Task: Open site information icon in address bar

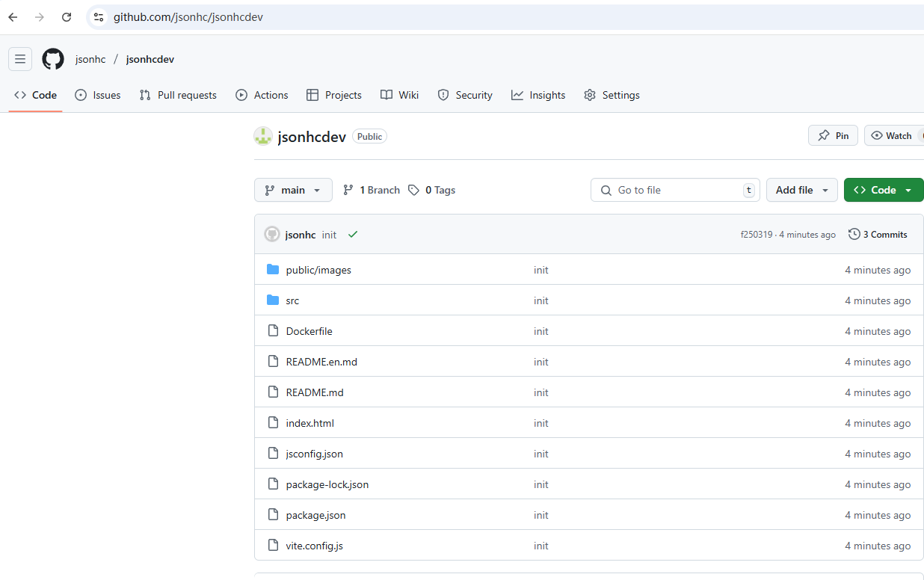Action: click(x=99, y=17)
